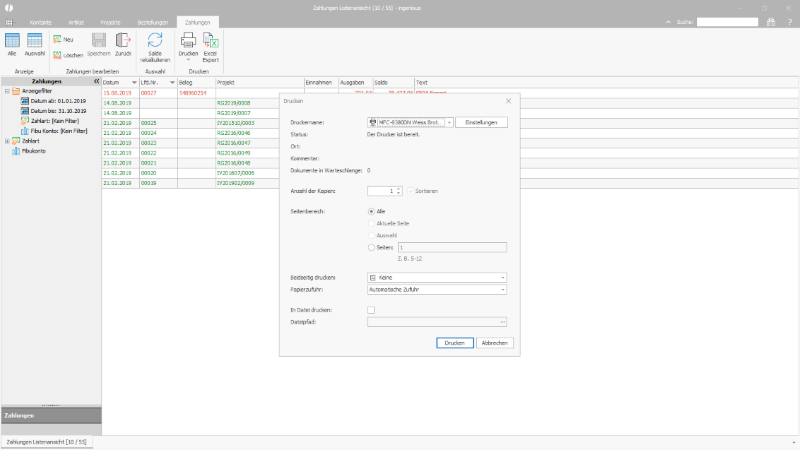
Task: Select the Aktuelle Seite radio option
Action: [371, 223]
